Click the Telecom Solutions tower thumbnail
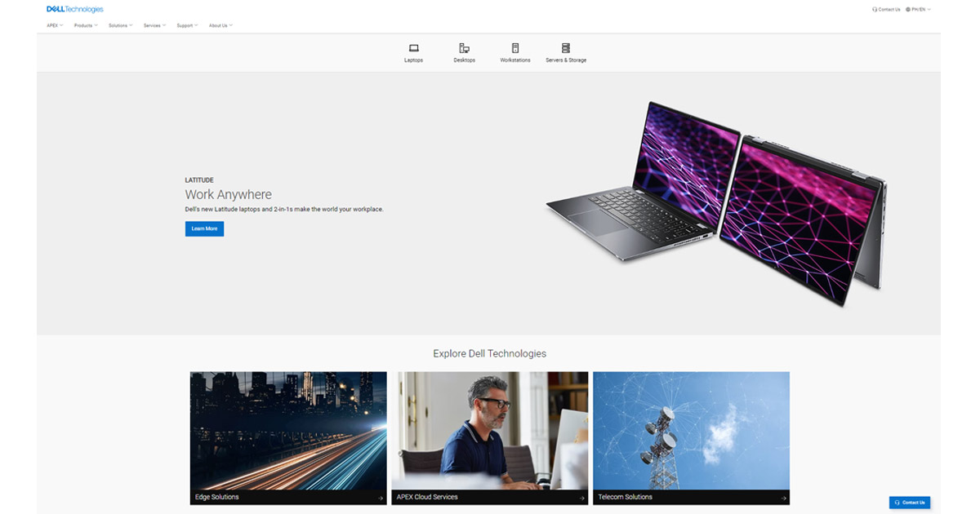Image resolution: width=980 pixels, height=514 pixels. 692,431
